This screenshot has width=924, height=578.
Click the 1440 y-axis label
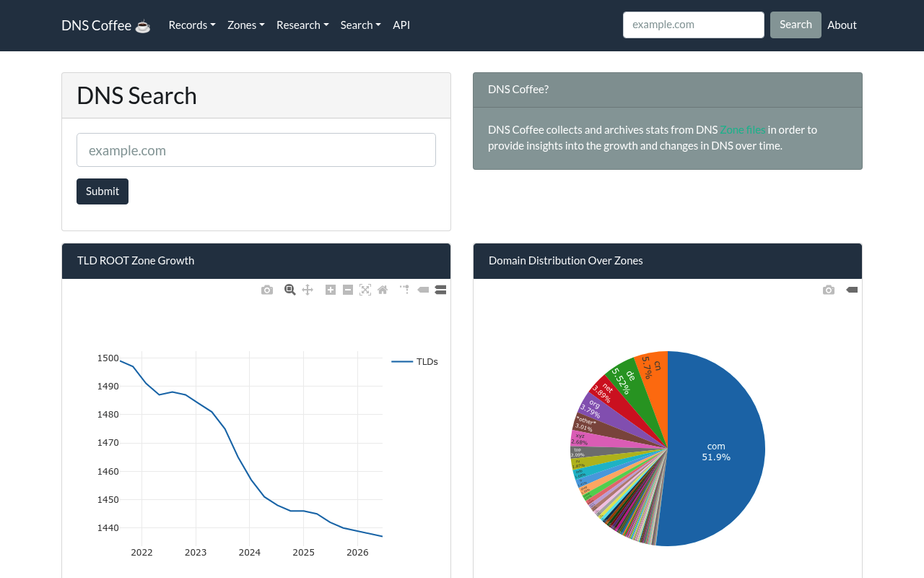click(x=108, y=528)
